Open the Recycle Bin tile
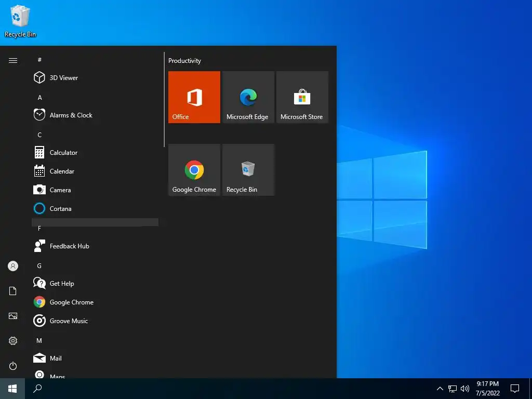 tap(248, 170)
